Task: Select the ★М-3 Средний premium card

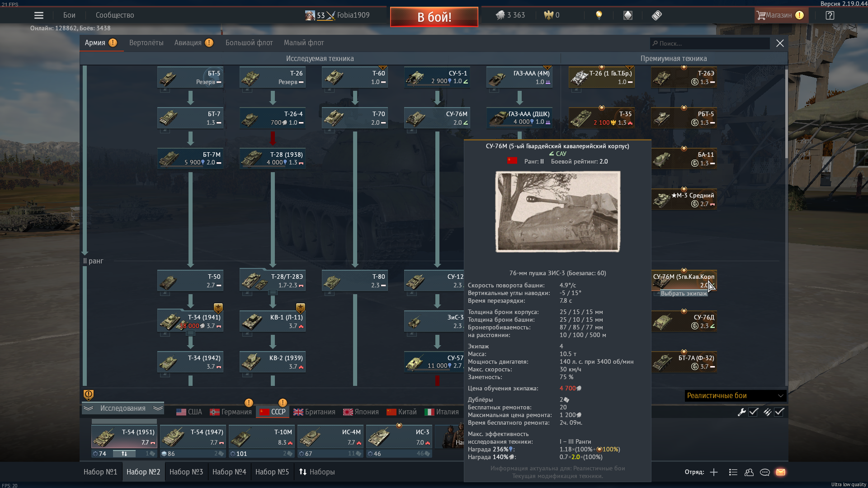Action: [x=684, y=199]
